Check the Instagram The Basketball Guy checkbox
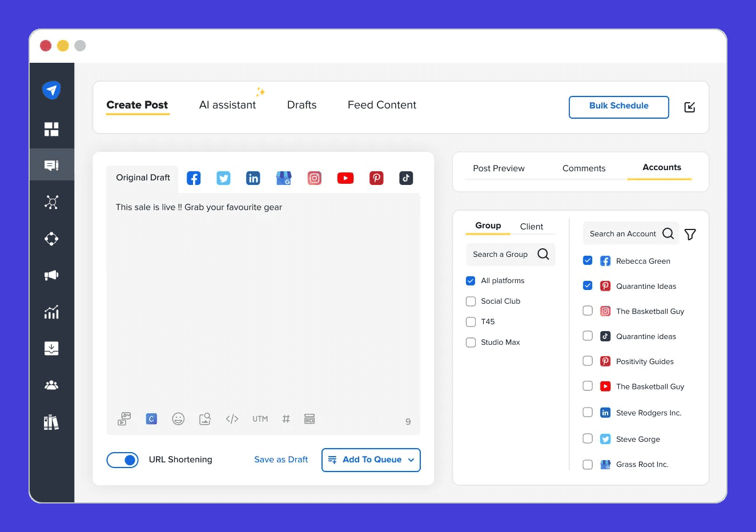The height and width of the screenshot is (532, 756). [588, 311]
